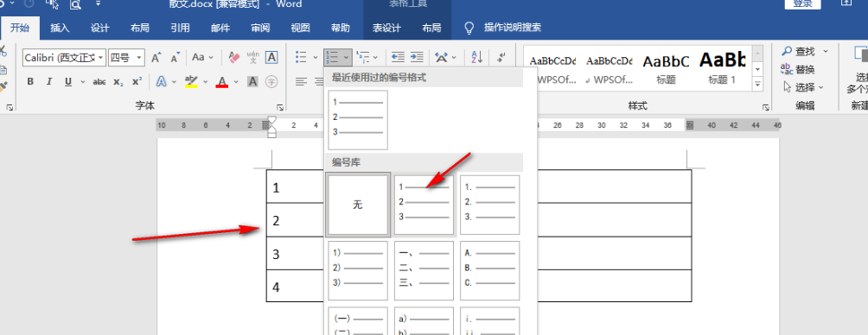Viewport: 868px width, 335px height.
Task: Open the 表设计 table tools tab
Action: click(x=386, y=28)
